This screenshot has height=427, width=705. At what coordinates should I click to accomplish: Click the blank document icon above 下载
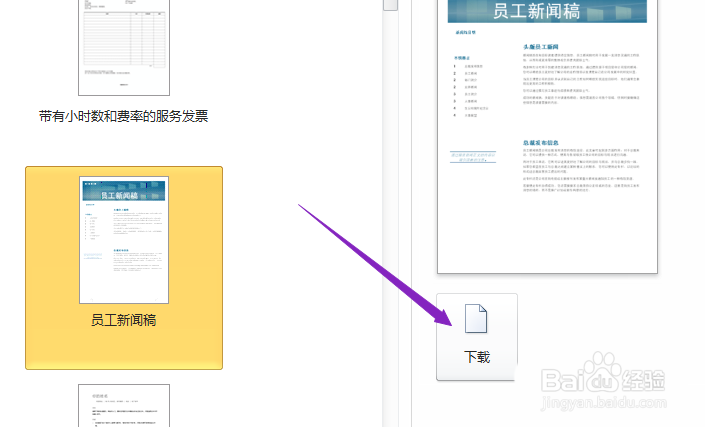(476, 319)
